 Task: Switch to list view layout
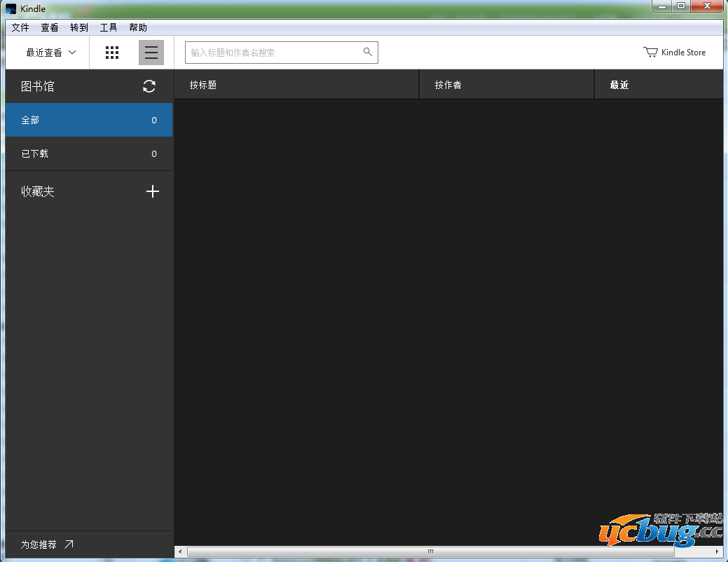pyautogui.click(x=151, y=53)
